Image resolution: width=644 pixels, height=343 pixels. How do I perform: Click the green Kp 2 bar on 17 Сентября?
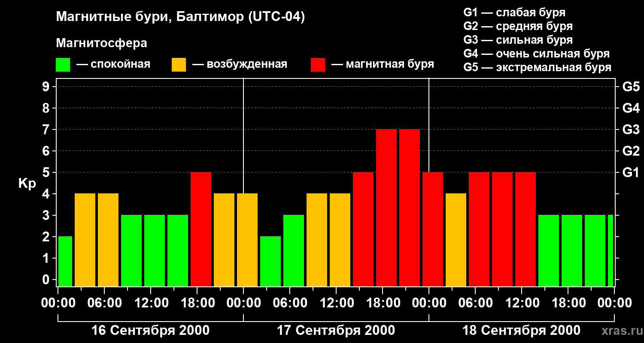click(270, 261)
